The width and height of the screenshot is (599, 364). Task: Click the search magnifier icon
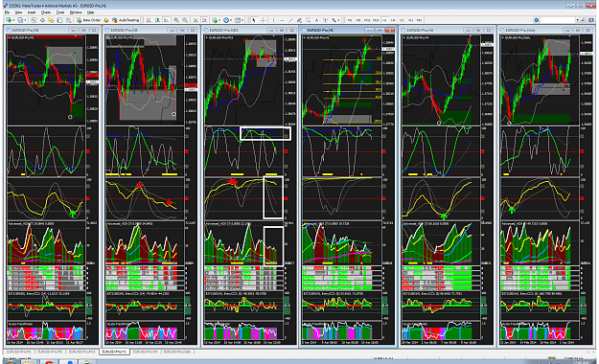point(584,20)
